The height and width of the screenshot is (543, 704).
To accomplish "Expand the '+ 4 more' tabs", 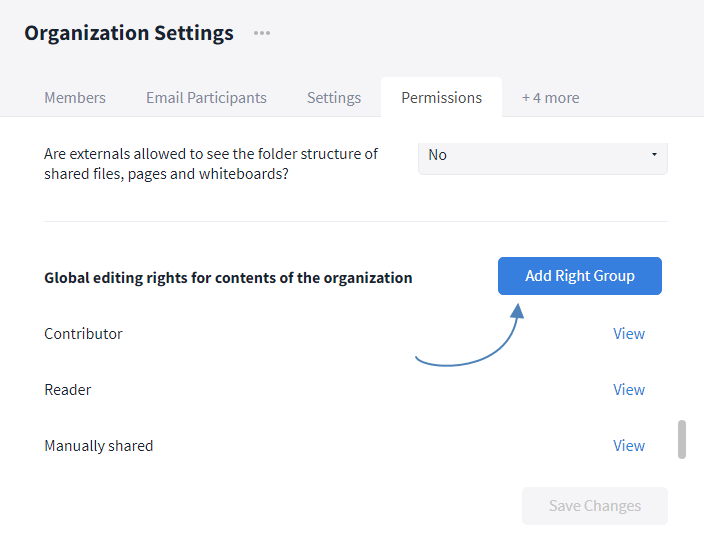I will coord(550,97).
